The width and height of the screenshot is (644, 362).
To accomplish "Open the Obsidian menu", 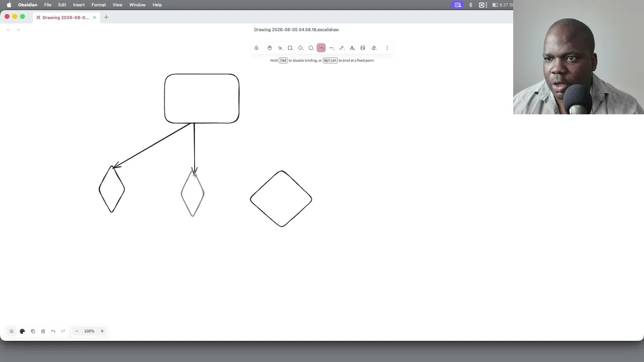I will [x=28, y=5].
